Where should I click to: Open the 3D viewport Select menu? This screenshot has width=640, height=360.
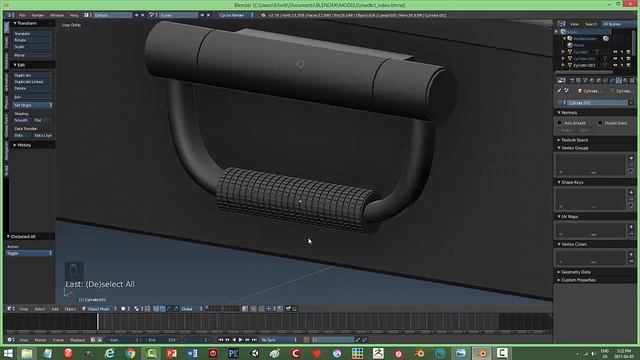40,309
